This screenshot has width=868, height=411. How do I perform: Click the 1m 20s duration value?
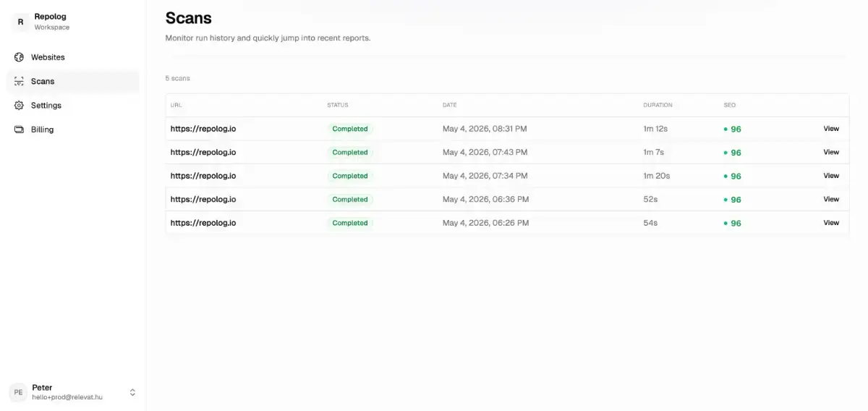(x=657, y=176)
